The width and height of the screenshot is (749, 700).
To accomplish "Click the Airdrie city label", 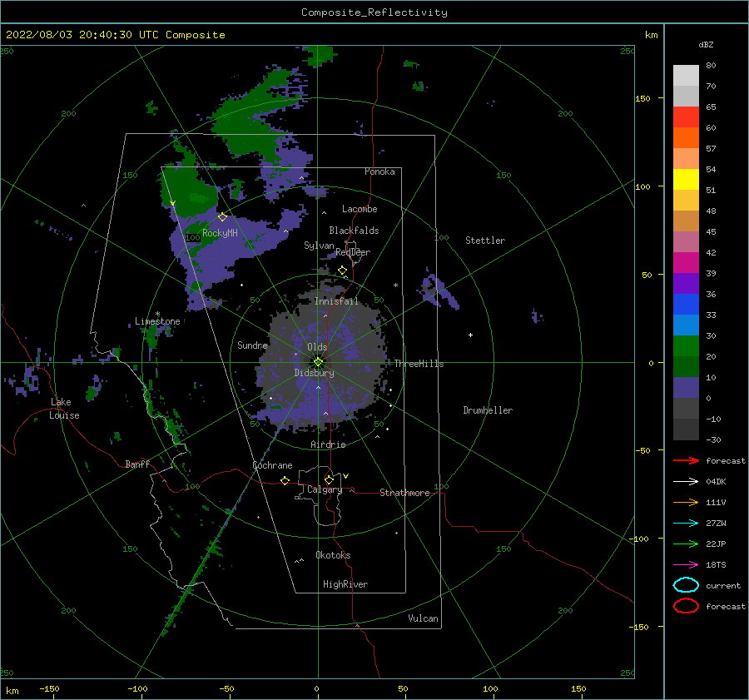I will 328,444.
